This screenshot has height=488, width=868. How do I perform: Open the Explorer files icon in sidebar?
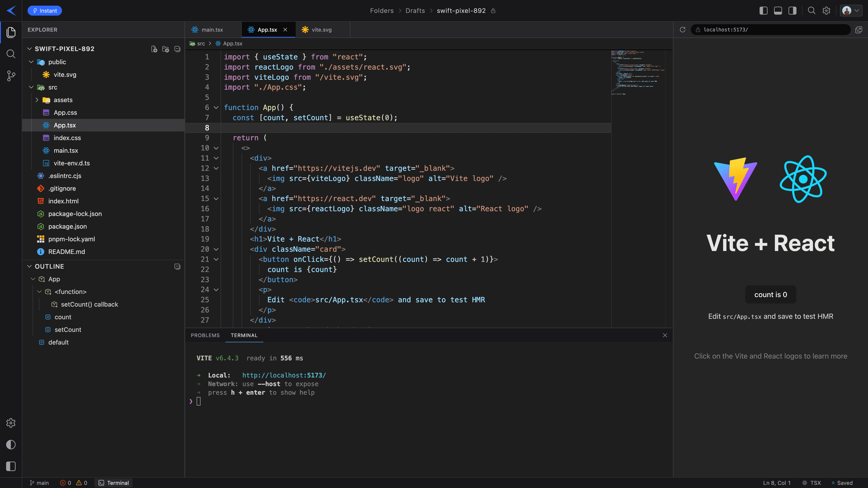tap(11, 32)
